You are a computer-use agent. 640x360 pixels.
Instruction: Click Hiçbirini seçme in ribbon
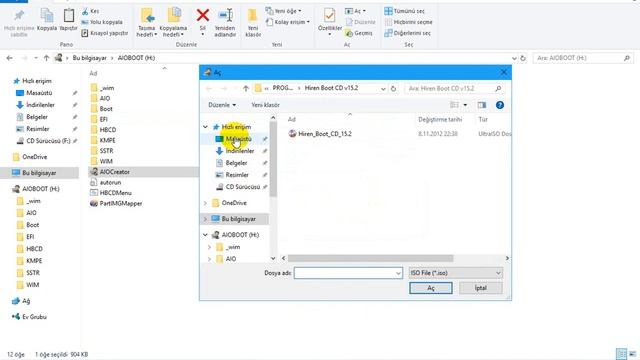pos(408,22)
